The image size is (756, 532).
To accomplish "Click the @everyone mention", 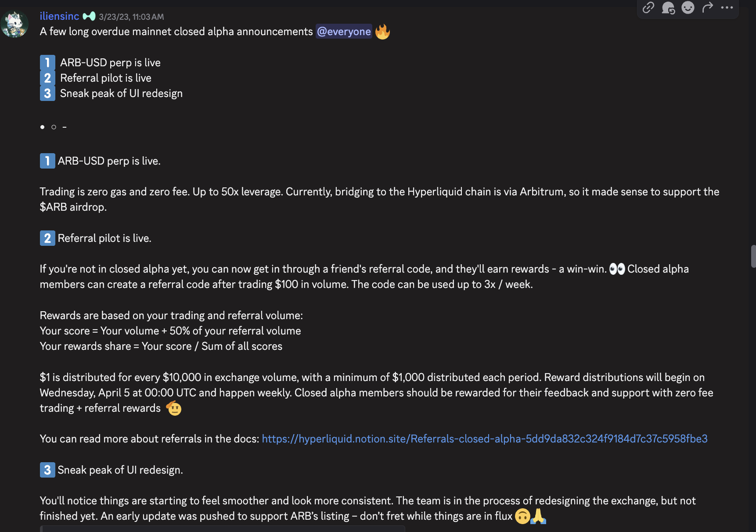I will point(344,31).
